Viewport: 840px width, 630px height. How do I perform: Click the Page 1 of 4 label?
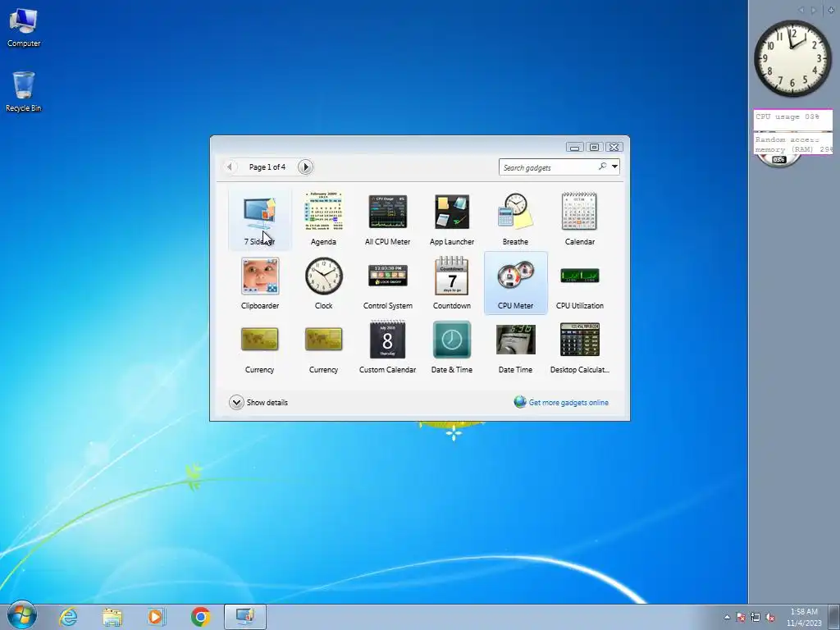[x=267, y=167]
